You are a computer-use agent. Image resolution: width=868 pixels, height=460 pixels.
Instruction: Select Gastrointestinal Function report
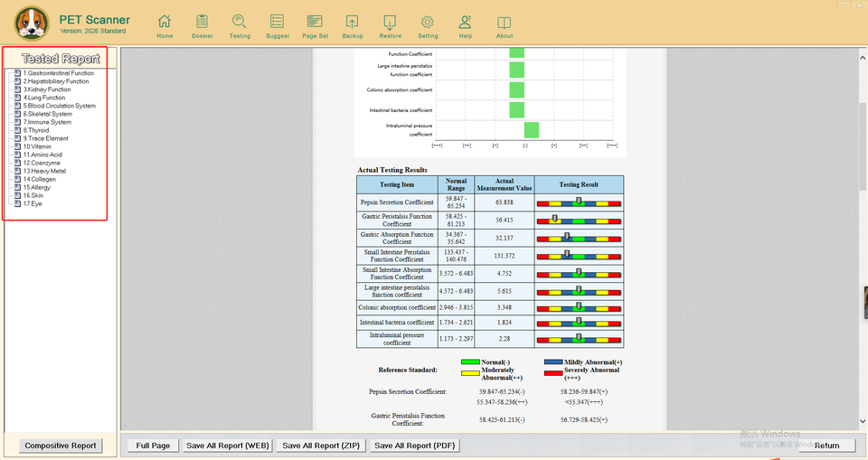click(x=58, y=73)
